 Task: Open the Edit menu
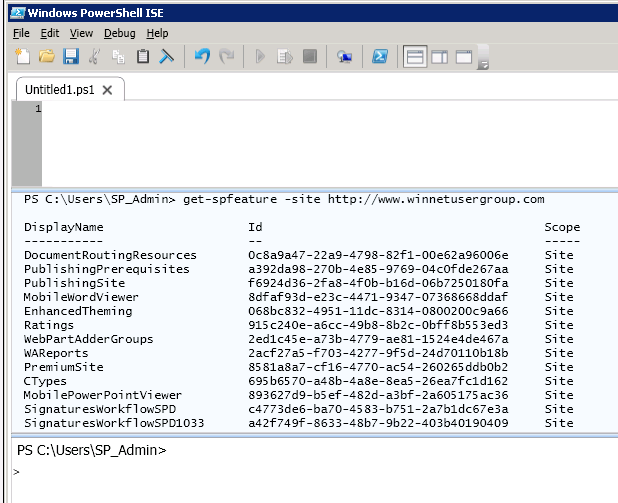click(50, 34)
